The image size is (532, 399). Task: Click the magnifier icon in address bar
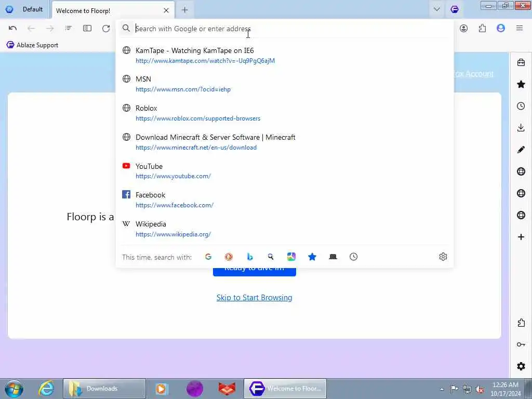126,28
